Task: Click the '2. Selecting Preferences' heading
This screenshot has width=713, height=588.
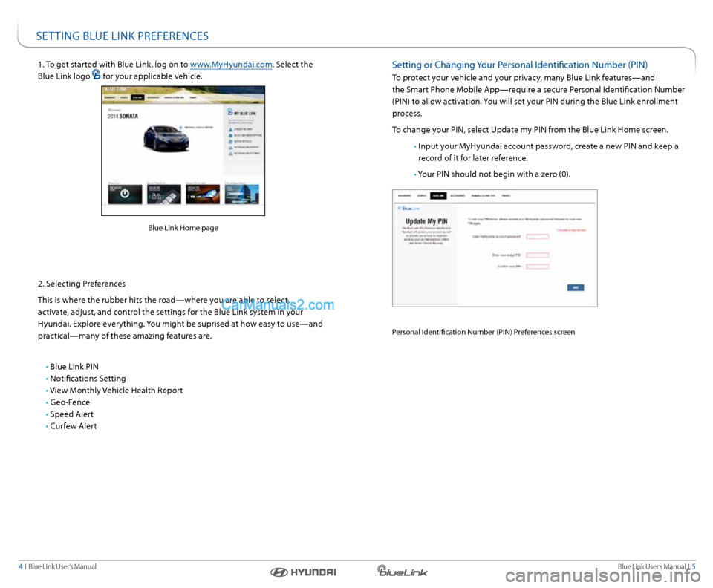Action: [82, 284]
